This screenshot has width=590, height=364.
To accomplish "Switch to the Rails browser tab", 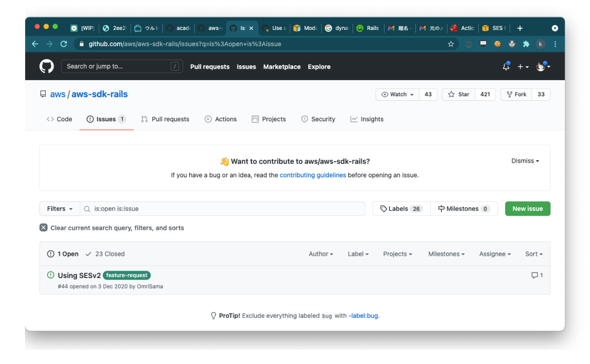I will tap(368, 28).
